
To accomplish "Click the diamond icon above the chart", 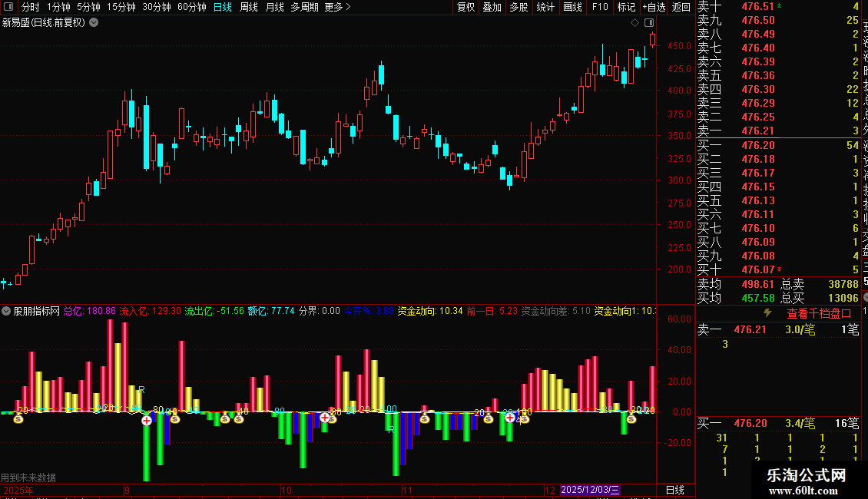I will pyautogui.click(x=635, y=23).
